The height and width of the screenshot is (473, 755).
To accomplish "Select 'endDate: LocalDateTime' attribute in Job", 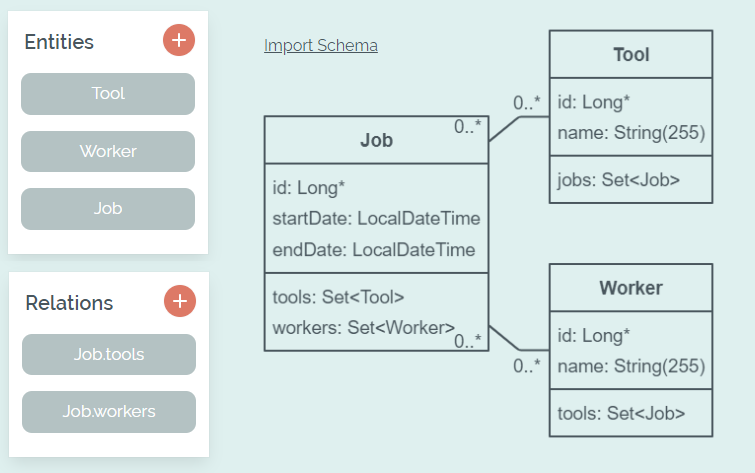I will (374, 250).
